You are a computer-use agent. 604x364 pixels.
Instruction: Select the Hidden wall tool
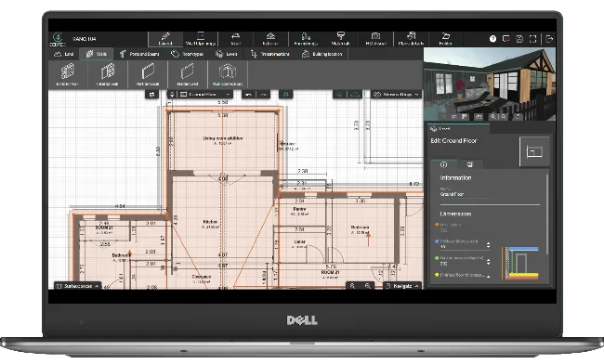pos(188,74)
